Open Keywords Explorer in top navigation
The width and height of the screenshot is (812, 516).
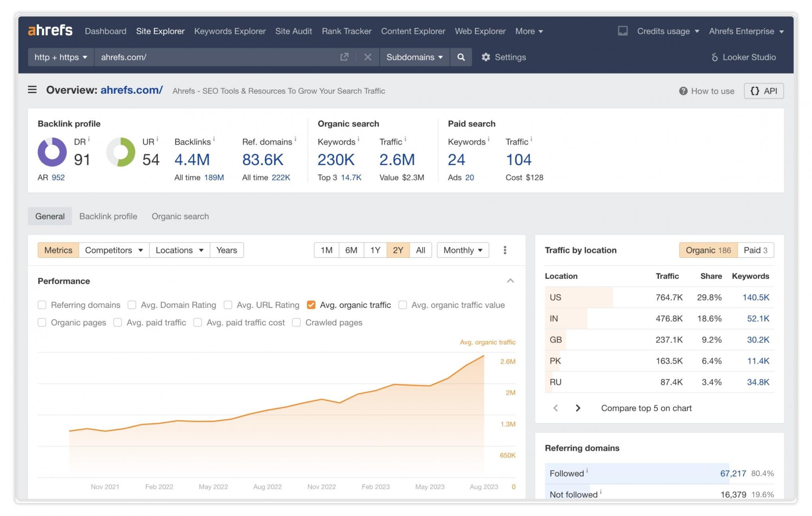[230, 31]
